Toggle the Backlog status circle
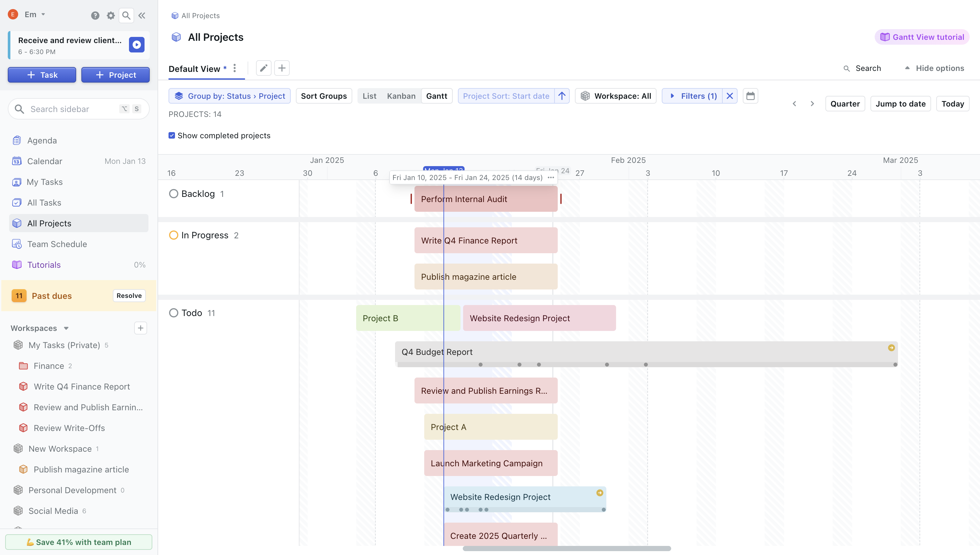980x555 pixels. pos(174,194)
